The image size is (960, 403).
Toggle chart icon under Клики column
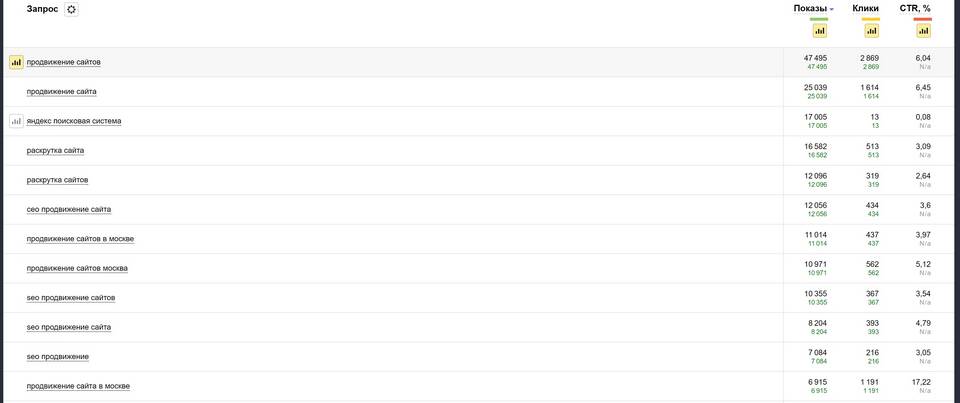point(871,31)
